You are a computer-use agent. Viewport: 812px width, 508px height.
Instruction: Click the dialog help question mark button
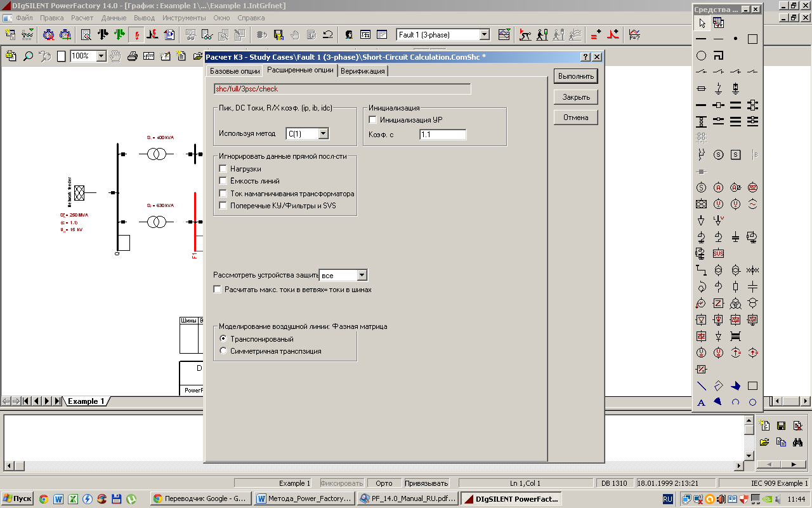(x=586, y=57)
